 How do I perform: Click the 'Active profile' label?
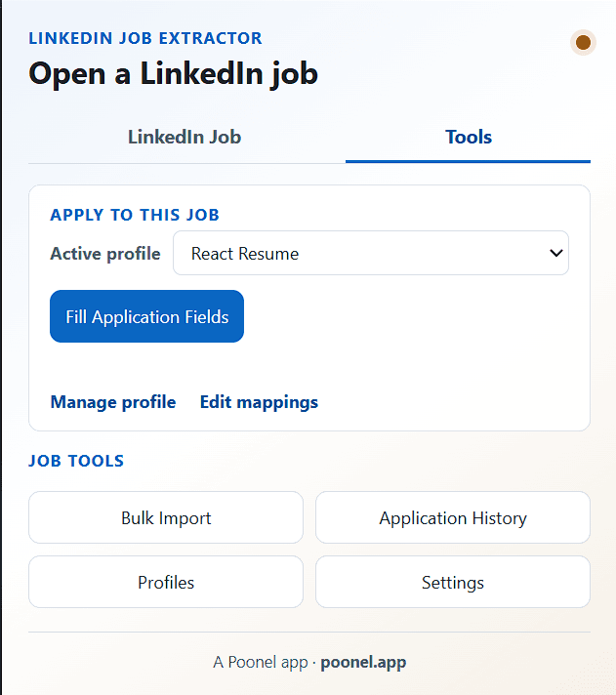click(105, 254)
